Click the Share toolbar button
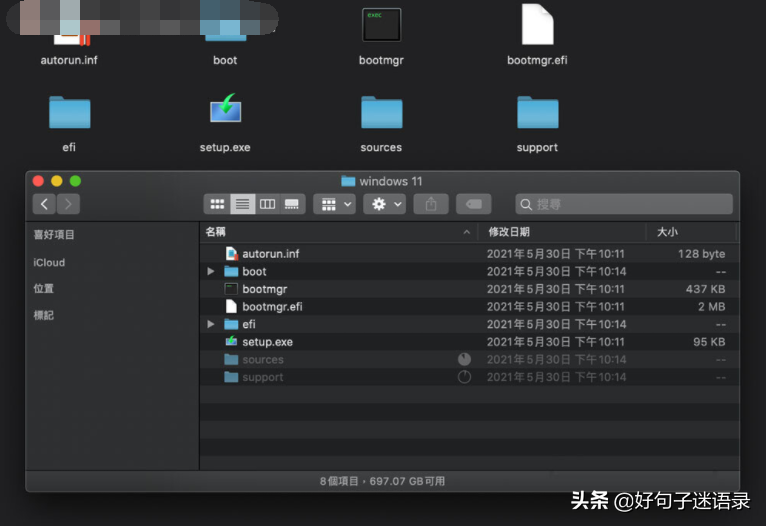This screenshot has width=766, height=526. point(431,204)
